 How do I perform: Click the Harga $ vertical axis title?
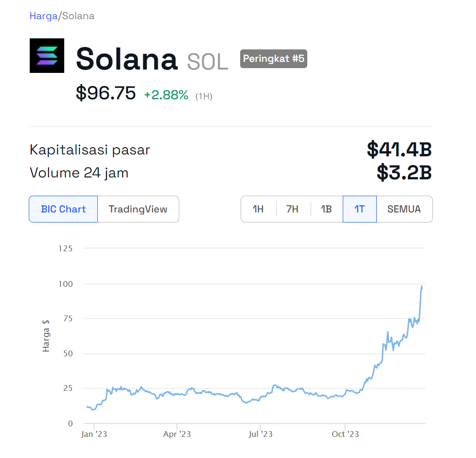(x=46, y=335)
